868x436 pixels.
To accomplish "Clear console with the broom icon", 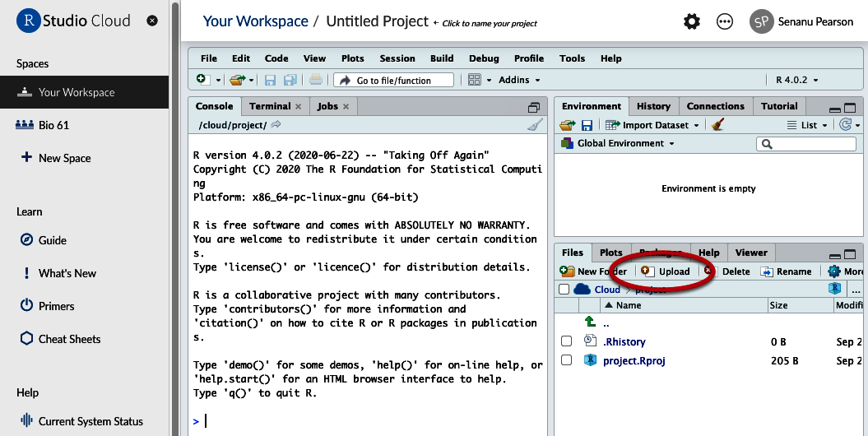I will pos(535,125).
